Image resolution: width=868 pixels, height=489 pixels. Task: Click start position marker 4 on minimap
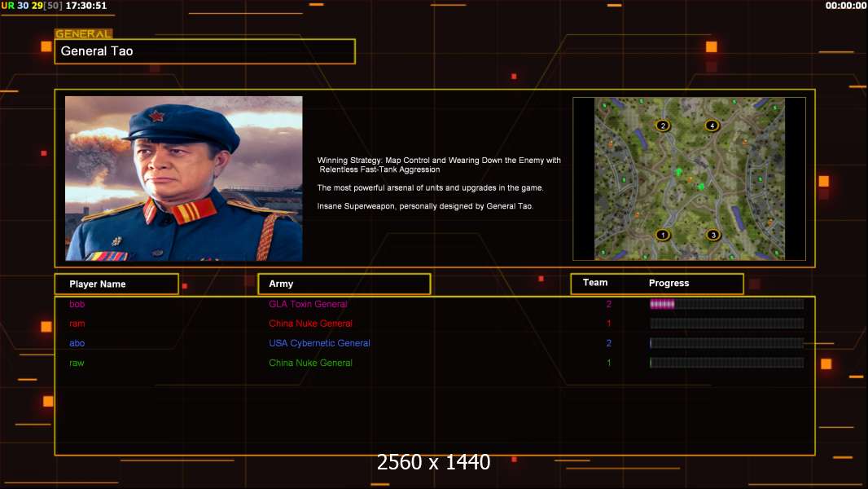[712, 126]
